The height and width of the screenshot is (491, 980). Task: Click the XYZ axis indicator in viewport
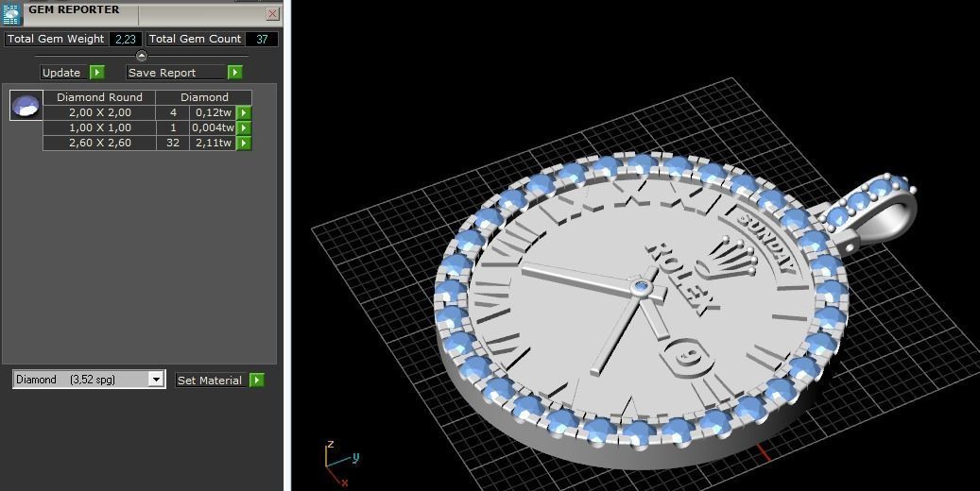340,464
